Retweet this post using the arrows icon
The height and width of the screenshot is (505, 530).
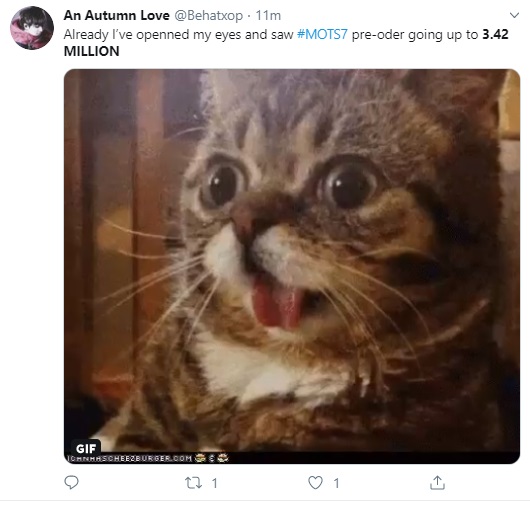click(194, 483)
